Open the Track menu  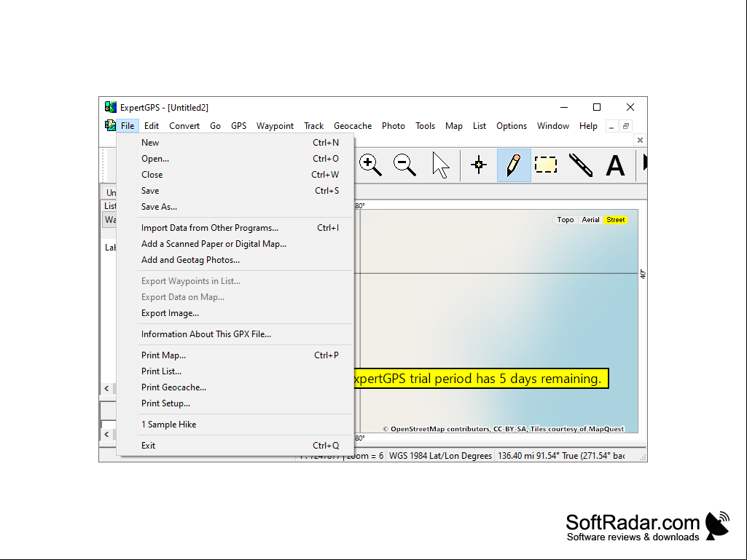coord(314,126)
